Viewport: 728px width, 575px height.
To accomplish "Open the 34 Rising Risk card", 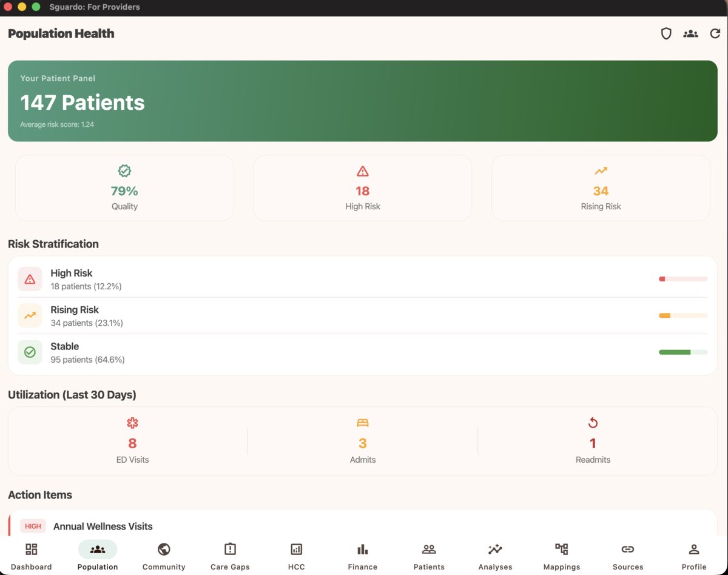I will [600, 187].
